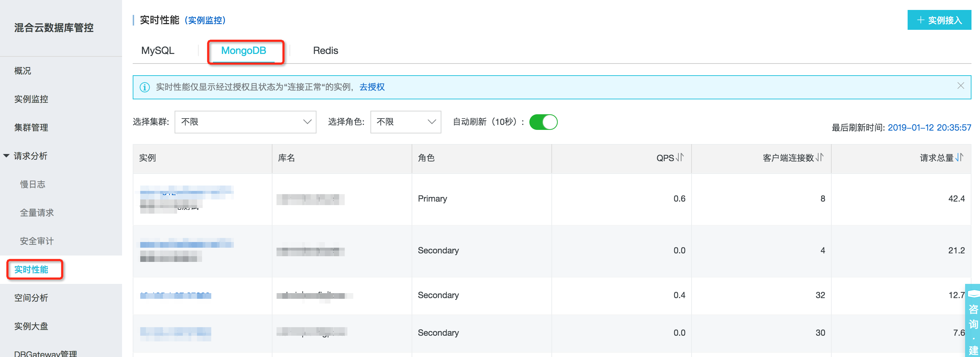Click connection count 32 cell
Screen dimensions: 980x357
coord(820,295)
